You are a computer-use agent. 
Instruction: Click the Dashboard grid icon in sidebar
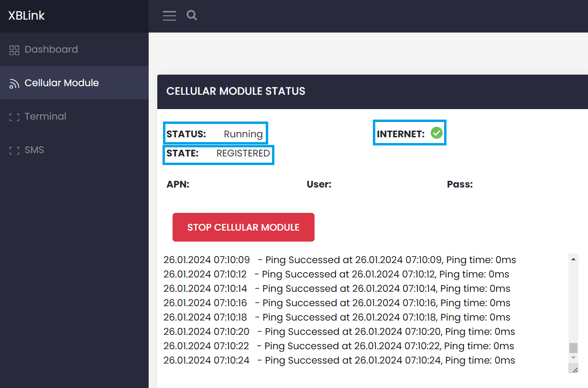click(14, 50)
